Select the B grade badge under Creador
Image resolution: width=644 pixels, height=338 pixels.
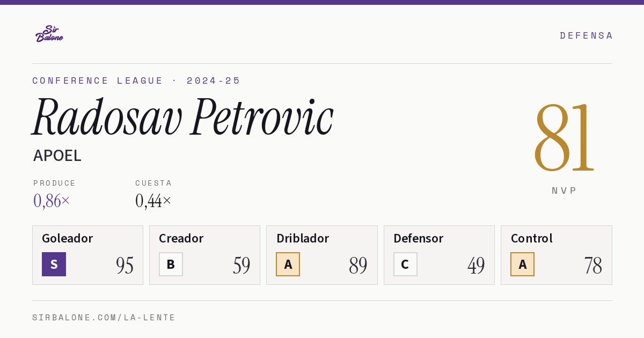(x=171, y=264)
